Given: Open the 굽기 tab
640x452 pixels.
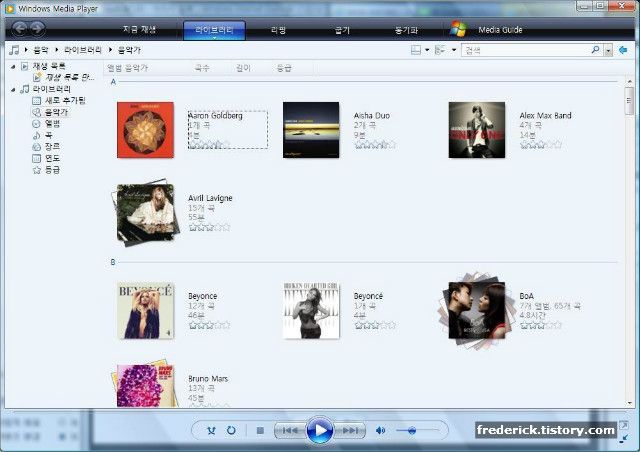Looking at the screenshot, I should point(342,30).
